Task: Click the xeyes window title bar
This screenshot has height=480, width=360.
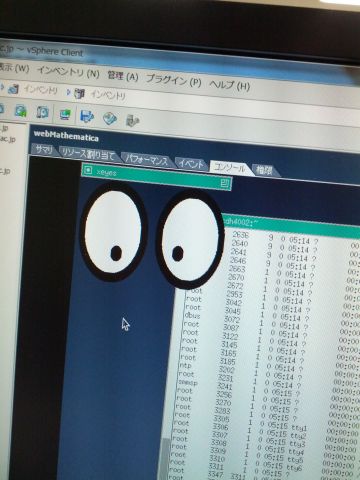Action: pyautogui.click(x=156, y=177)
